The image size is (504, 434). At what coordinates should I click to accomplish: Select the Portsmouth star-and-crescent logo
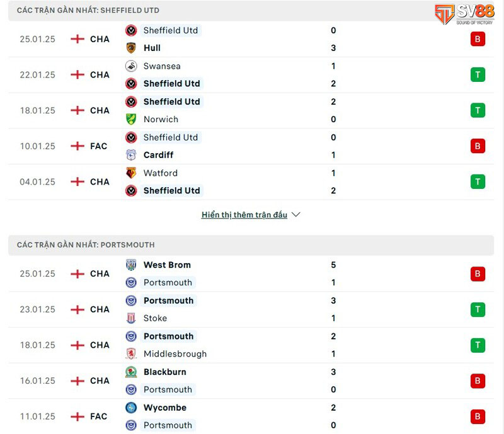pyautogui.click(x=132, y=283)
